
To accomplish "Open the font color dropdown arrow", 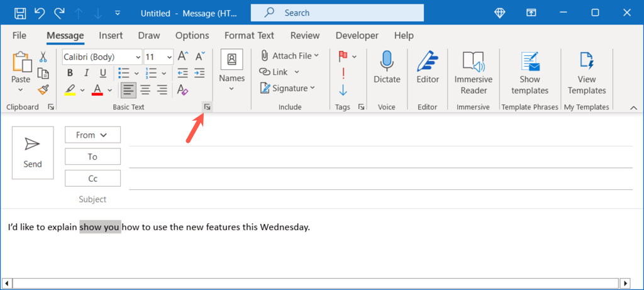I will pyautogui.click(x=109, y=89).
